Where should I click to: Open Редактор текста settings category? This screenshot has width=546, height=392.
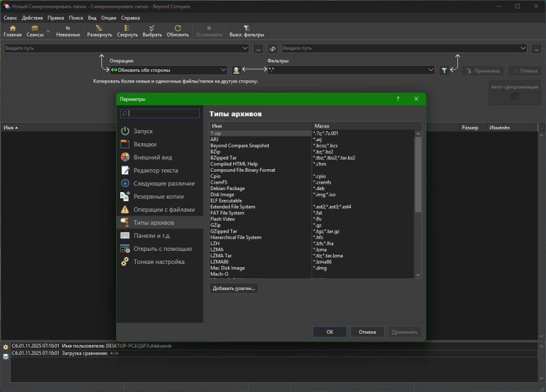[155, 171]
